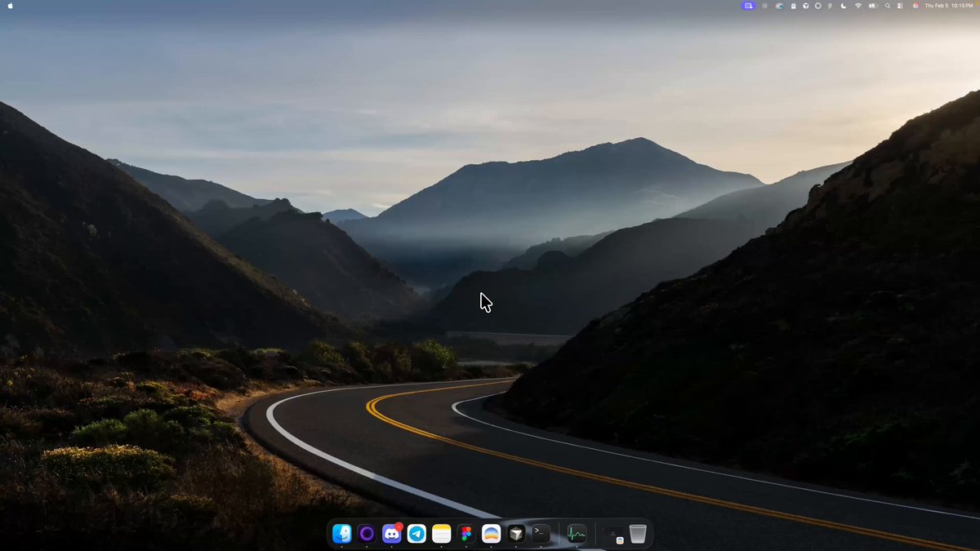The image size is (980, 551).
Task: Open Spotlight search magnifier
Action: 888,6
